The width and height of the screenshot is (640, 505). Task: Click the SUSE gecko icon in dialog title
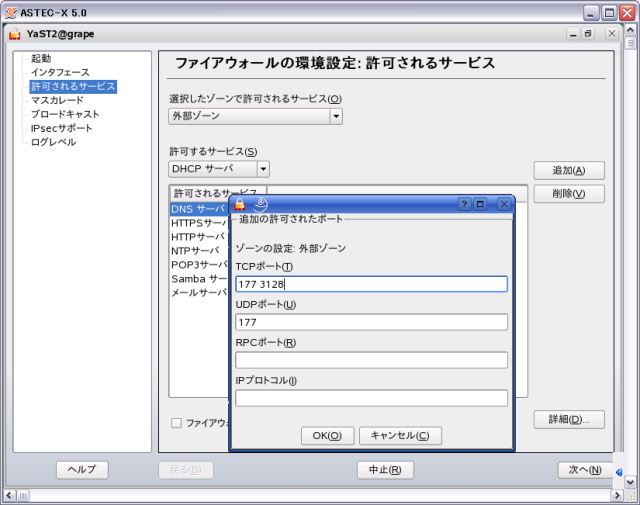(x=261, y=204)
